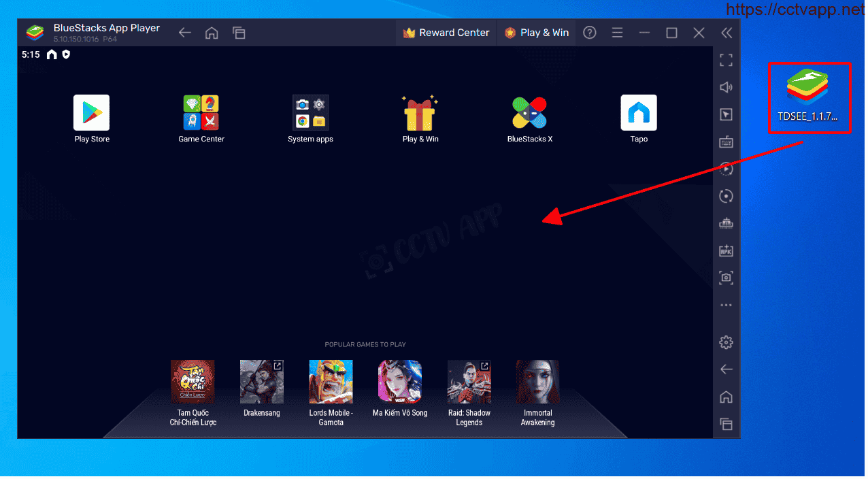
Task: Open the Raid: Shadow Legends game thumbnail
Action: tap(469, 382)
